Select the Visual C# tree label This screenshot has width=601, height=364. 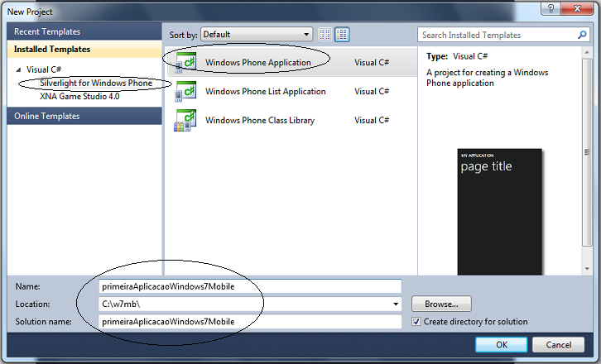pos(44,69)
